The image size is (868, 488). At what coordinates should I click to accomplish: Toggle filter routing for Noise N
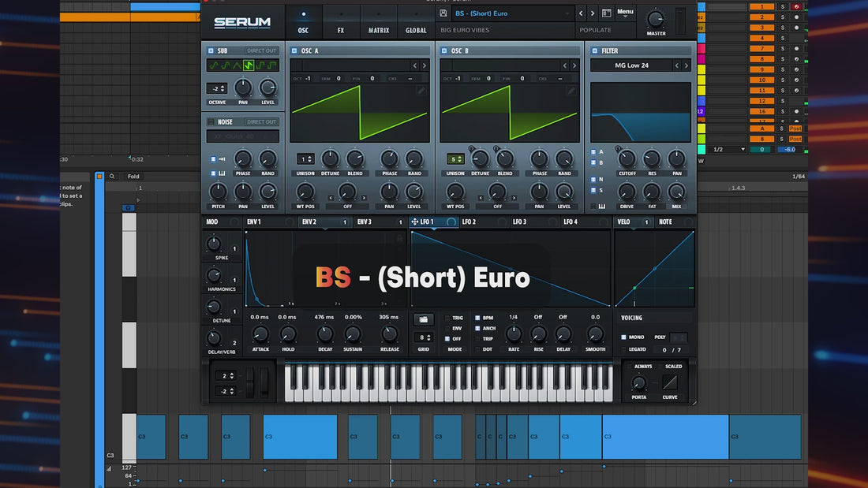[x=593, y=179]
